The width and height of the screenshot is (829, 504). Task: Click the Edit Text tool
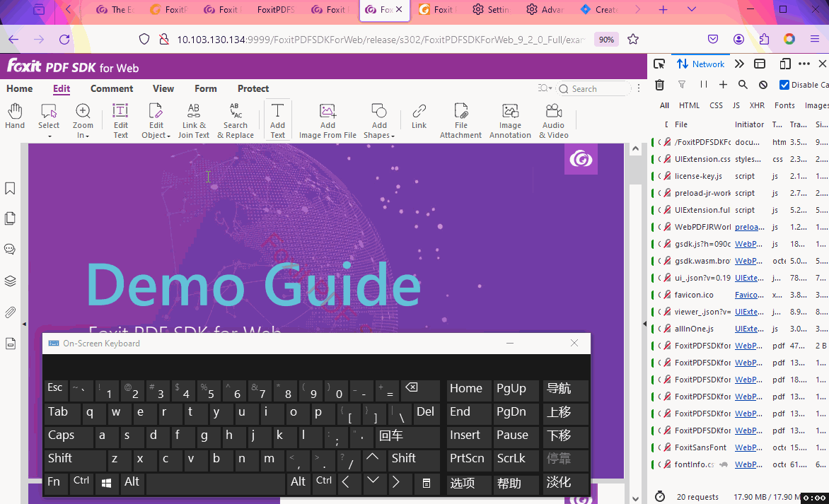tap(121, 120)
